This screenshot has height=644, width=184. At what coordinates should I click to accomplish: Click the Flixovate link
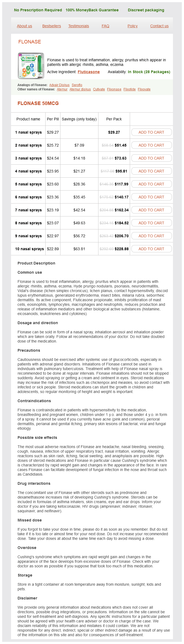tap(144, 89)
